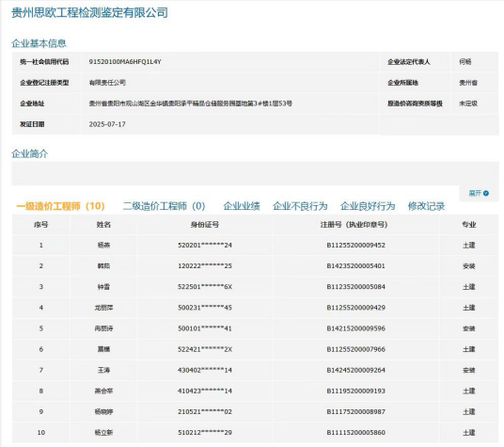Select qualification level 未定级

[x=468, y=104]
